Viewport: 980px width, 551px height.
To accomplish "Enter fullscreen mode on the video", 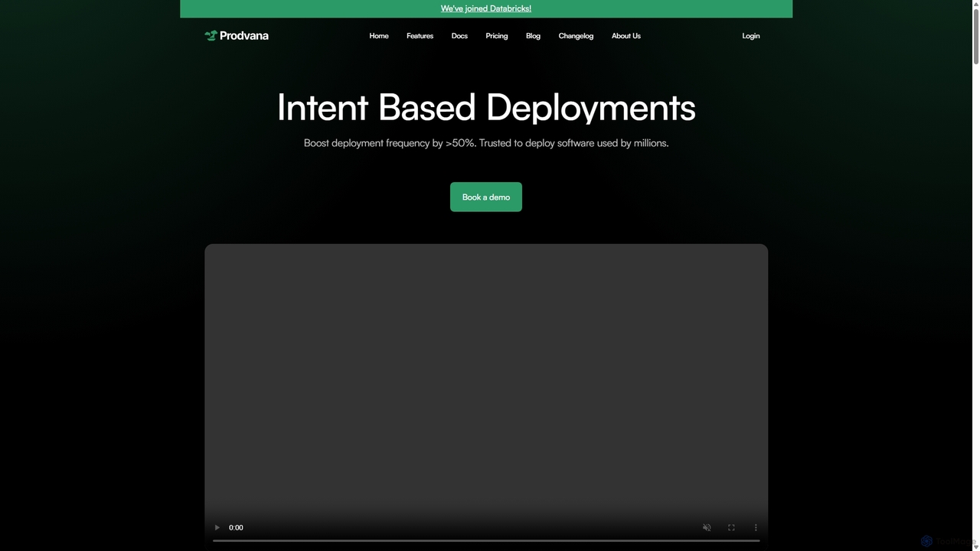I will coord(731,527).
